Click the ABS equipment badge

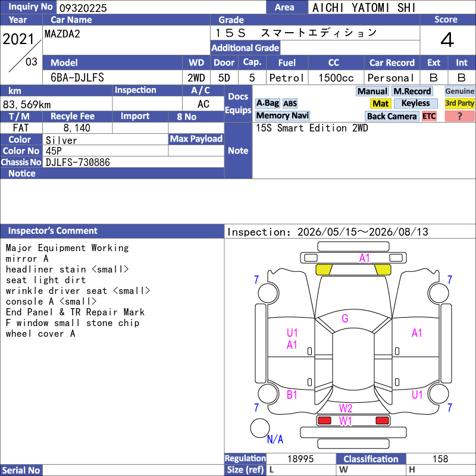pyautogui.click(x=290, y=104)
